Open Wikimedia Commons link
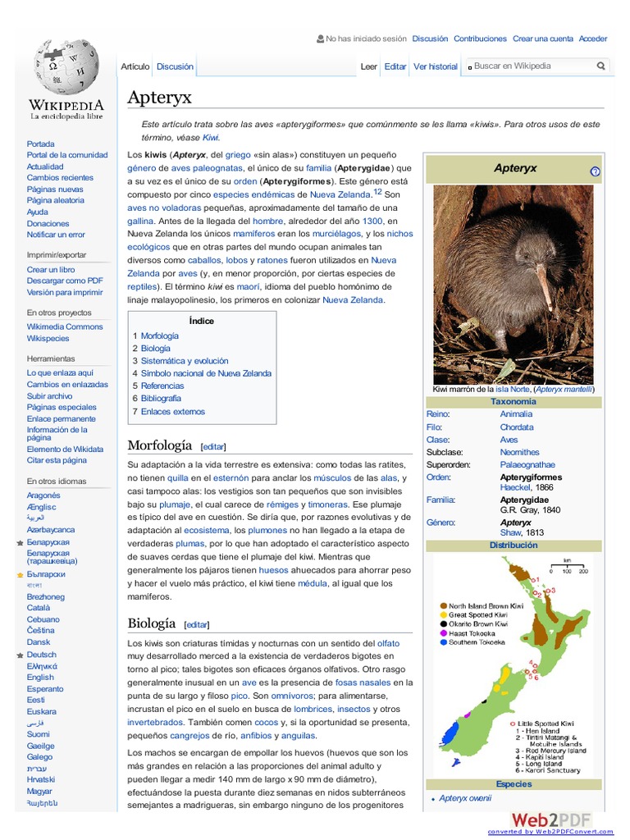The width and height of the screenshot is (630, 840). (65, 326)
